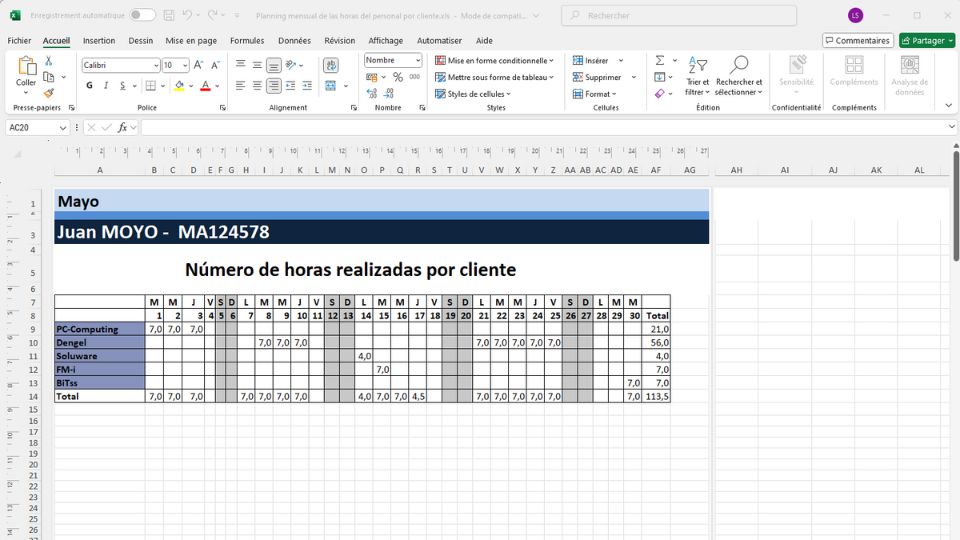This screenshot has width=960, height=540.
Task: Click the AutoSum sigma icon
Action: [x=659, y=61]
